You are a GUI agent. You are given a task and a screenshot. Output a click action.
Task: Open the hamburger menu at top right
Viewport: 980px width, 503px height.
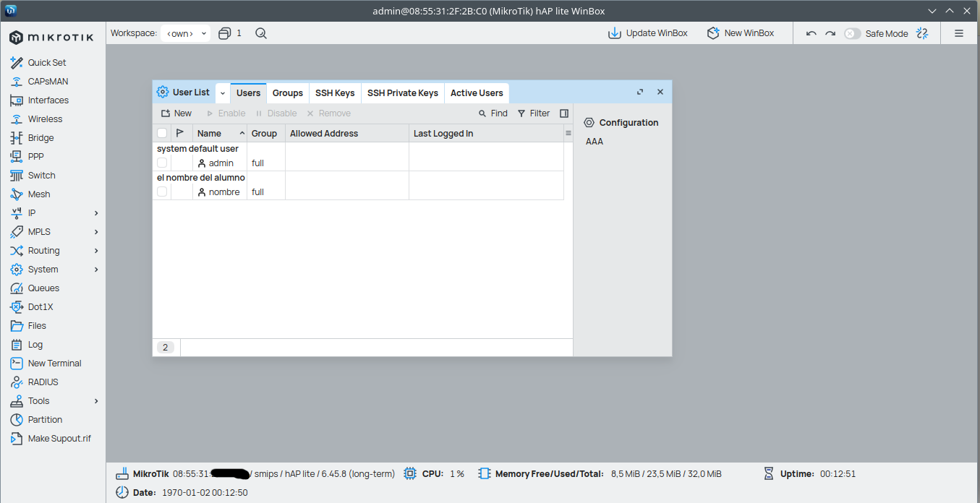[959, 33]
